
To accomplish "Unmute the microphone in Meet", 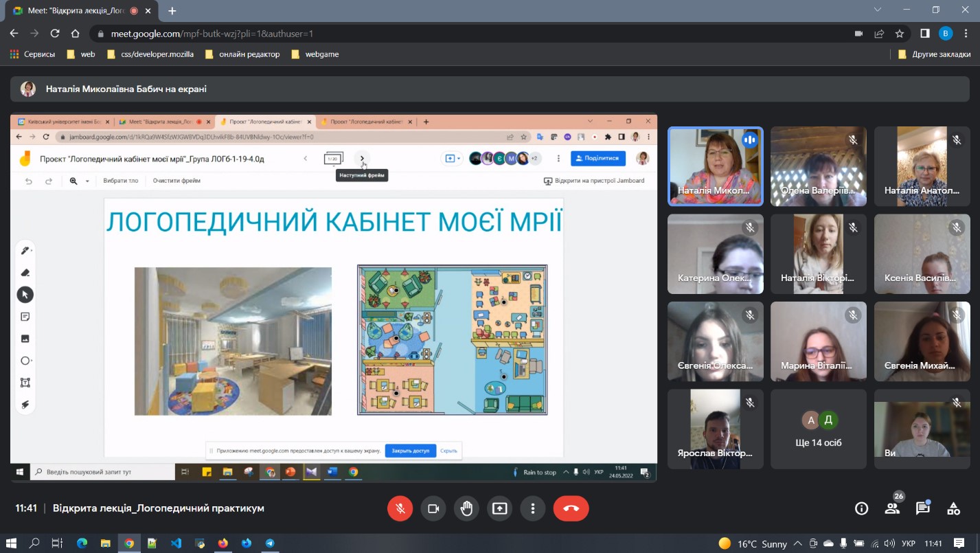I will point(400,508).
